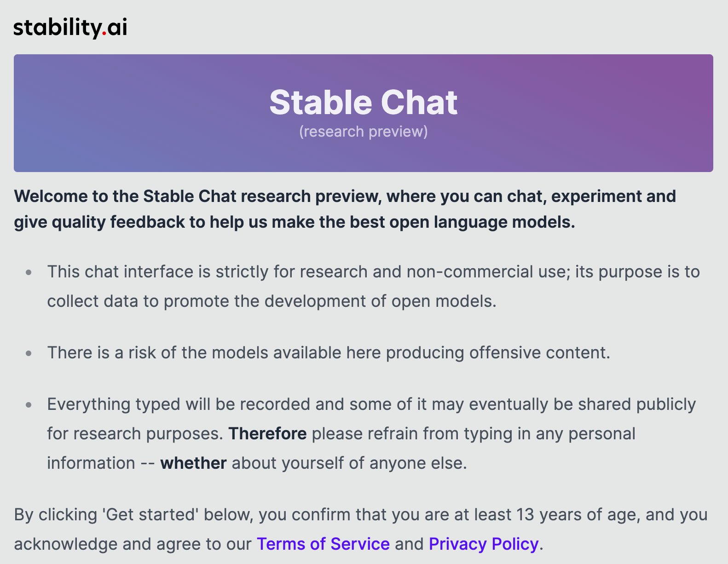Click the research preview subtitle
The image size is (728, 564).
click(x=364, y=132)
